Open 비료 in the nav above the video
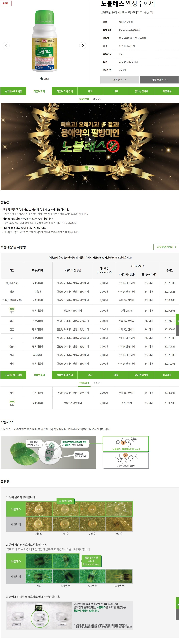Image resolution: width=179 pixels, height=644 pixels. tap(116, 91)
